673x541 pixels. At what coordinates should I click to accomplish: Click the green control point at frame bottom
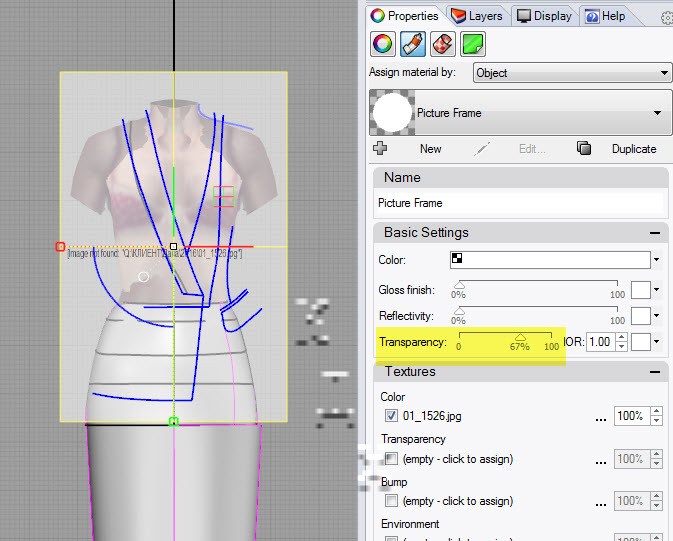[x=173, y=422]
